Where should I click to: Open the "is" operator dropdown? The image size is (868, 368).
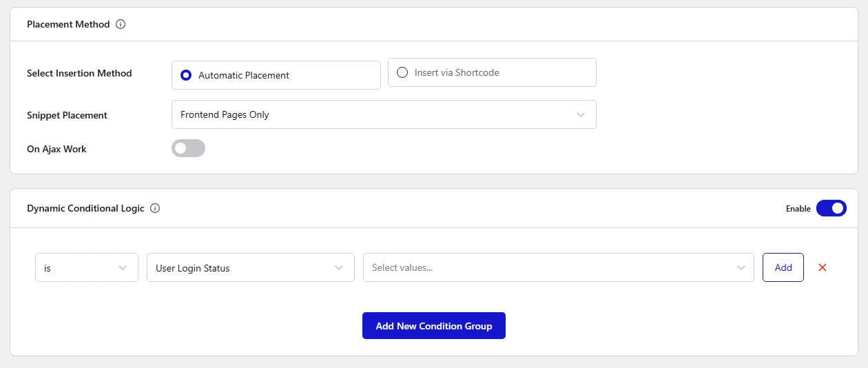tap(87, 267)
